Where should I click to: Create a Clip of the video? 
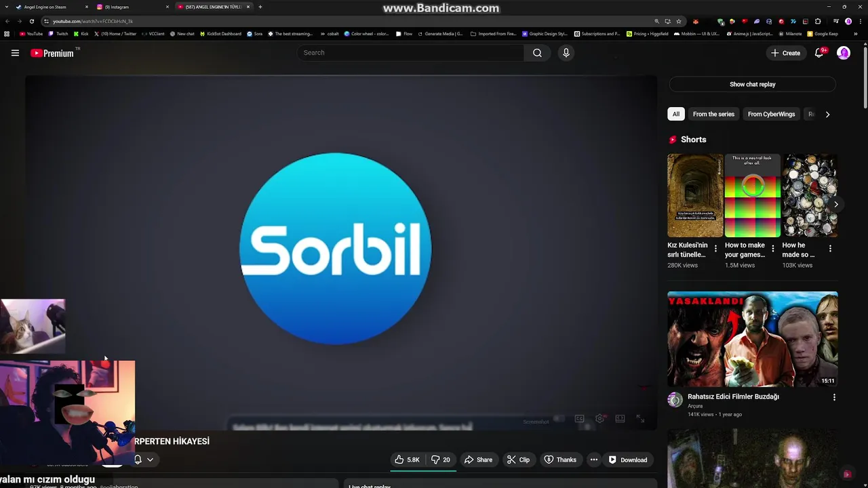519,460
